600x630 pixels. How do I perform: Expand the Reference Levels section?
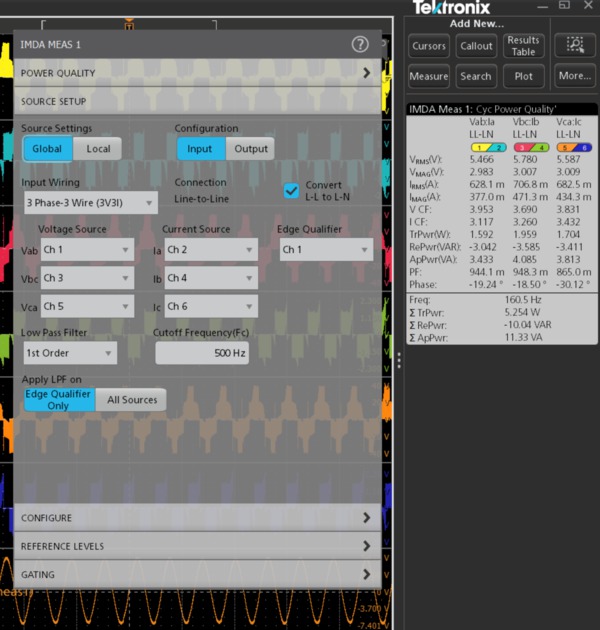coord(198,546)
